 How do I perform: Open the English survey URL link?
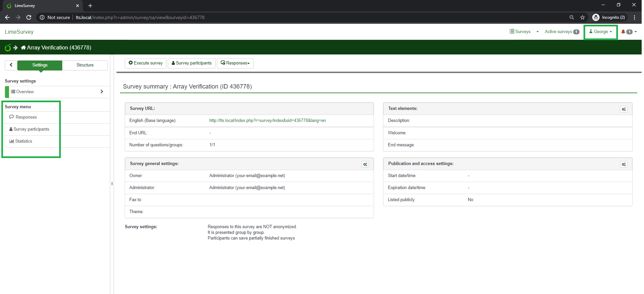(267, 121)
